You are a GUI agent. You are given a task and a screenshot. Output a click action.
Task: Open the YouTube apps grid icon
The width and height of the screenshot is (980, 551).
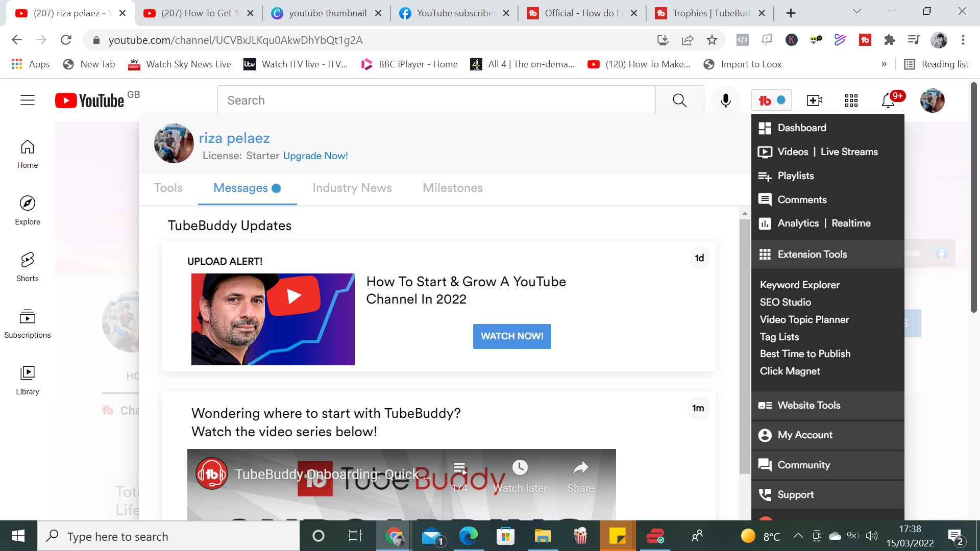click(851, 101)
